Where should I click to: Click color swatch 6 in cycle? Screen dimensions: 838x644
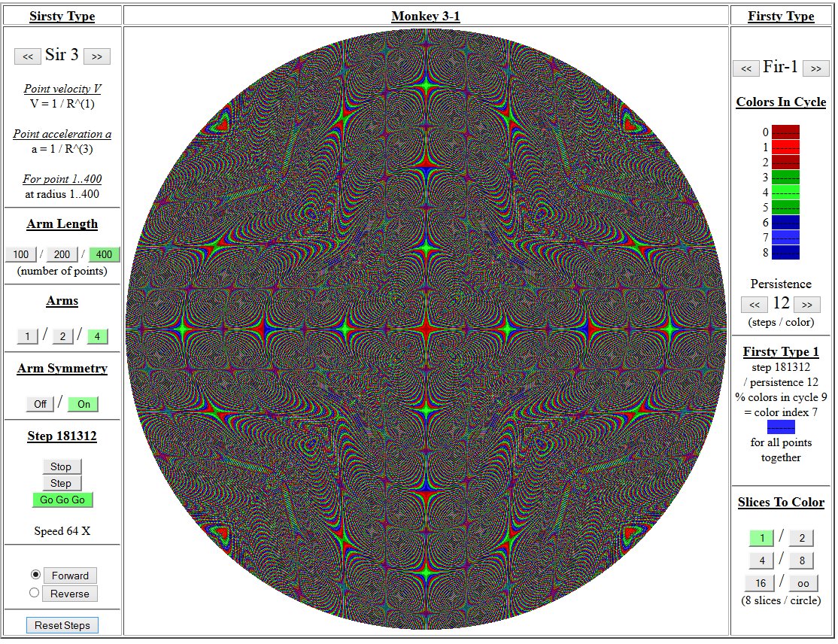pos(785,223)
